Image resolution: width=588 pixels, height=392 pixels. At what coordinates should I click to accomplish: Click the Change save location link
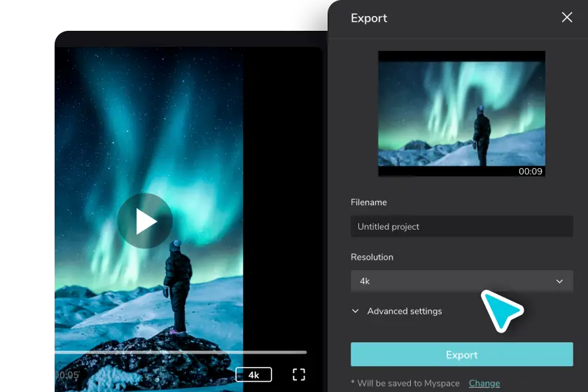pos(484,384)
